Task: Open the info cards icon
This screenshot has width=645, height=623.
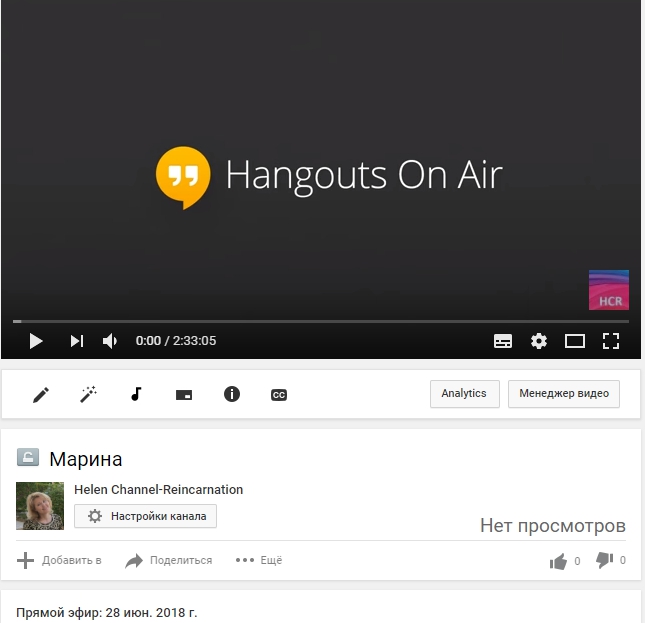Action: (x=232, y=394)
